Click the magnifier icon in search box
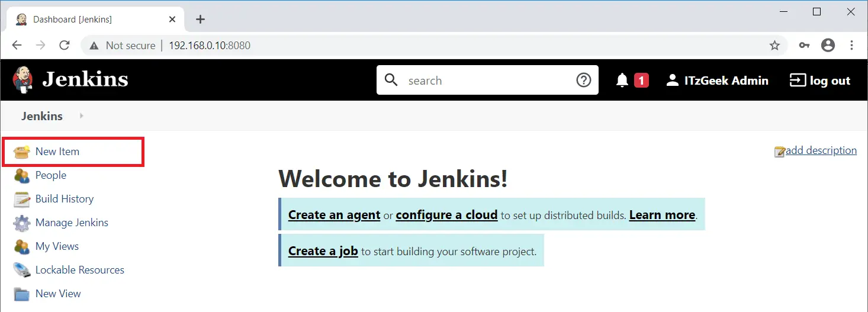 click(391, 80)
